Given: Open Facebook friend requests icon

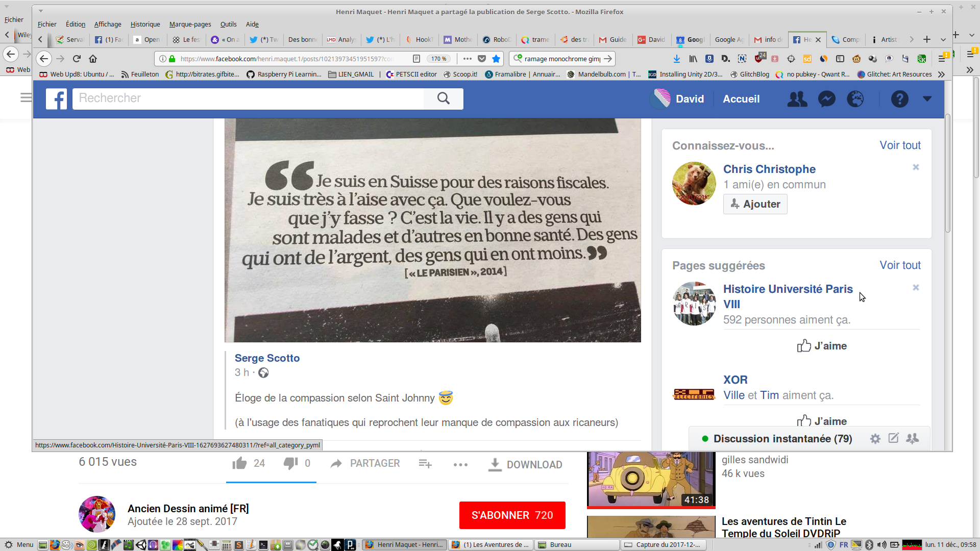Looking at the screenshot, I should pos(797,99).
